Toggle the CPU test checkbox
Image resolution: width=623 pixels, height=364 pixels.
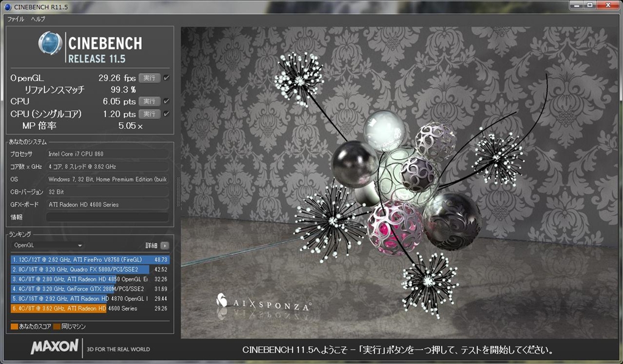click(167, 101)
